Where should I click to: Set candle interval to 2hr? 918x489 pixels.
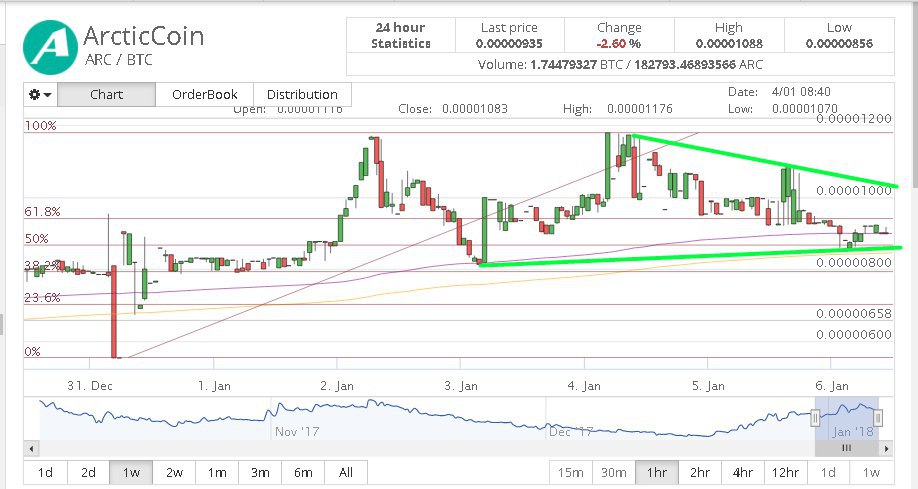point(700,473)
